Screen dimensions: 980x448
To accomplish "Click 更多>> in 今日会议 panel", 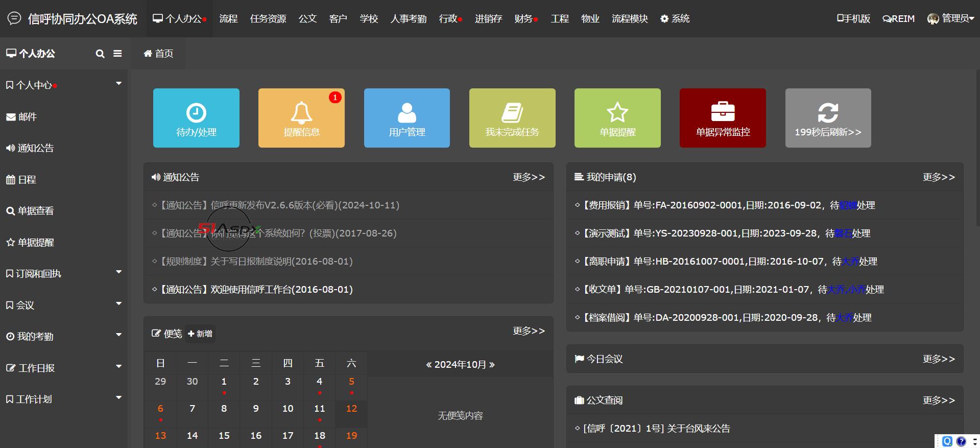I will coord(939,359).
